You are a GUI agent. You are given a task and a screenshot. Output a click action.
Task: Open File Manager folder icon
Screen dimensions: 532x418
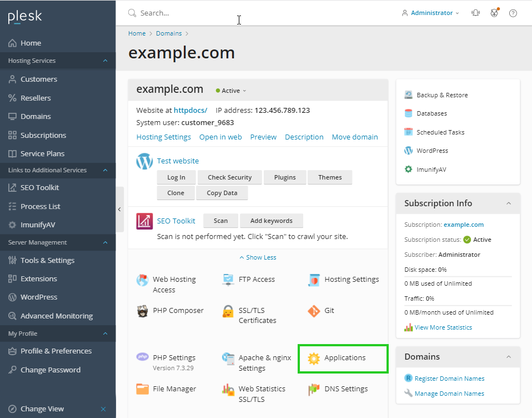pos(143,389)
